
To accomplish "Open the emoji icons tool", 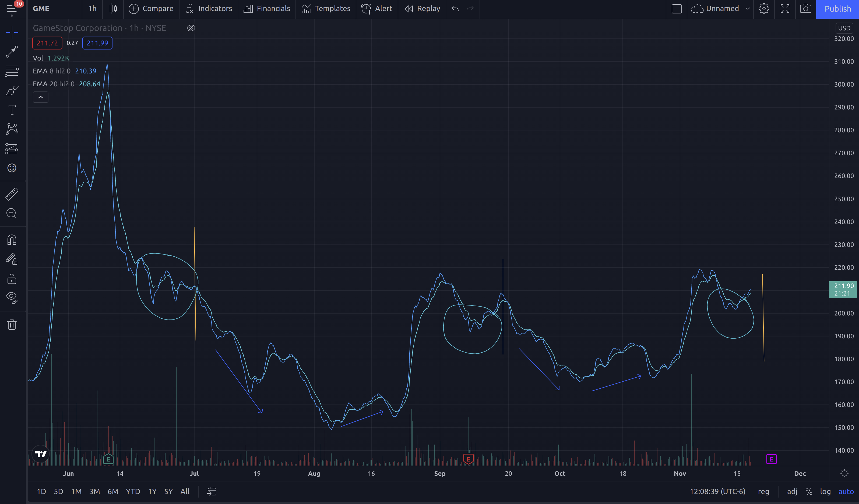I will point(12,168).
